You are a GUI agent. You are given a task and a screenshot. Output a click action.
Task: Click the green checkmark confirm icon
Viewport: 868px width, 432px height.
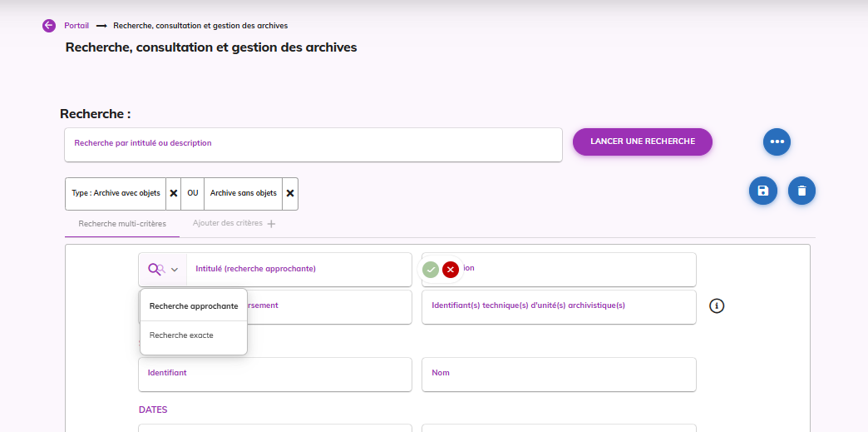coord(431,270)
